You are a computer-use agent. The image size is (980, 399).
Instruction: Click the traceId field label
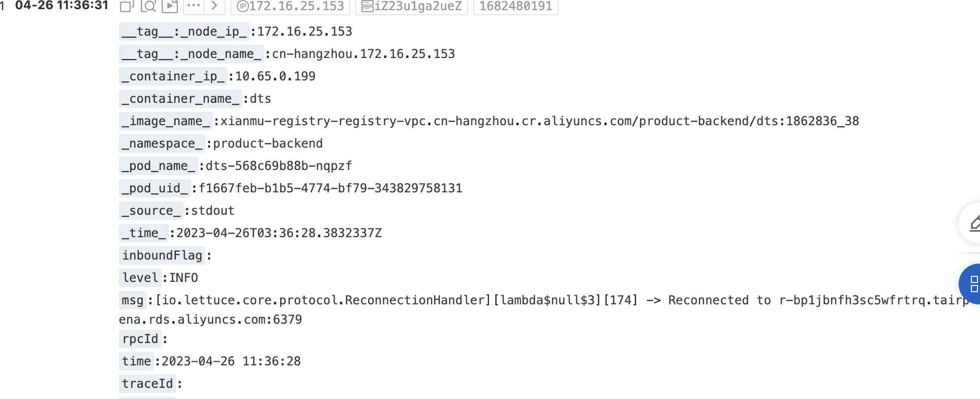[147, 384]
